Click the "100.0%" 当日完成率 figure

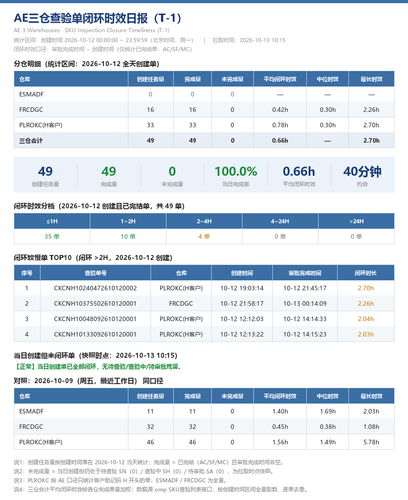point(236,171)
